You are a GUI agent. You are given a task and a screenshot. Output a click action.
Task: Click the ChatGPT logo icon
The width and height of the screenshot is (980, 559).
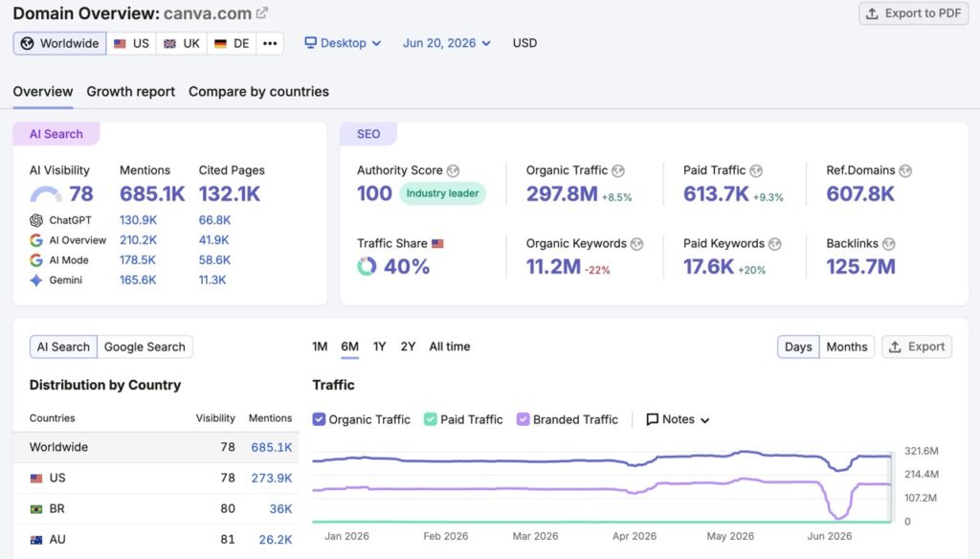(x=36, y=220)
